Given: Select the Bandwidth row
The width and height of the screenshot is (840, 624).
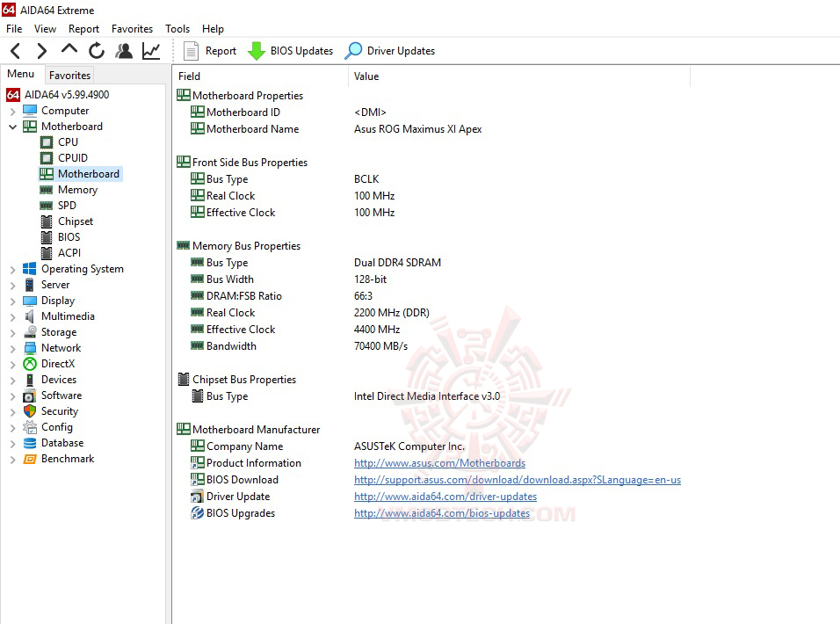Looking at the screenshot, I should pyautogui.click(x=299, y=346).
